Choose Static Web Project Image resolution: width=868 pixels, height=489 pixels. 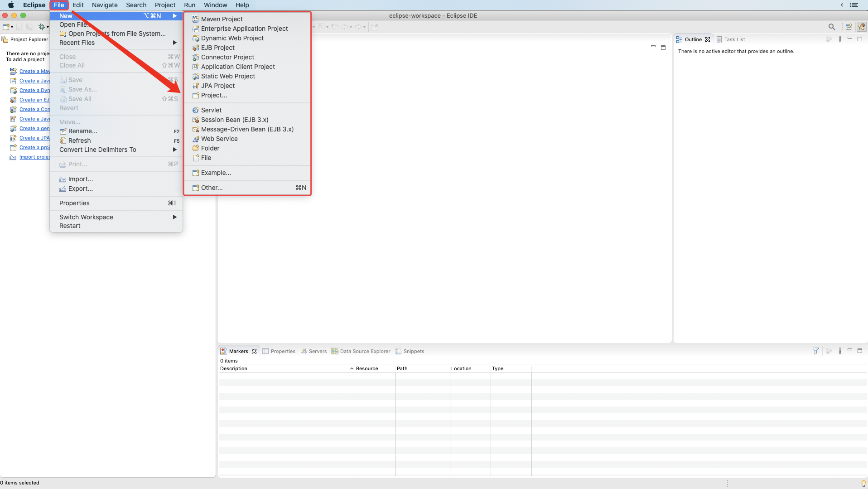[x=247, y=76]
